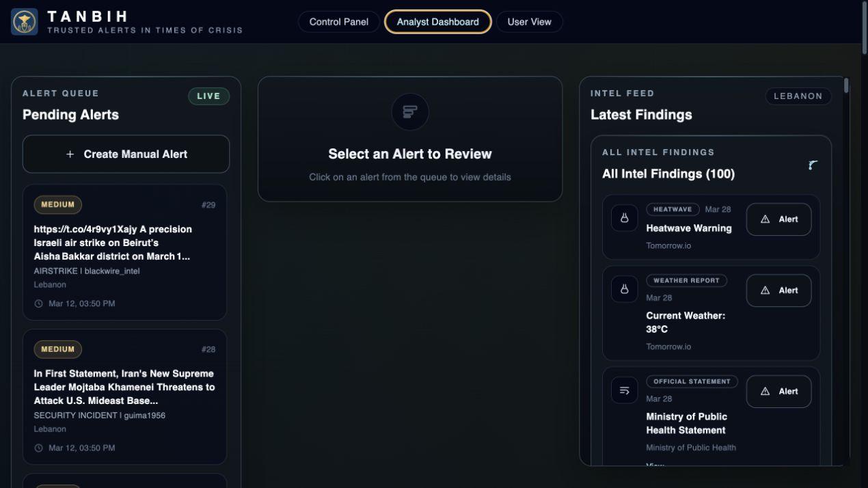Click the MEDIUM severity badge on alert #28
The width and height of the screenshot is (868, 488).
(57, 349)
